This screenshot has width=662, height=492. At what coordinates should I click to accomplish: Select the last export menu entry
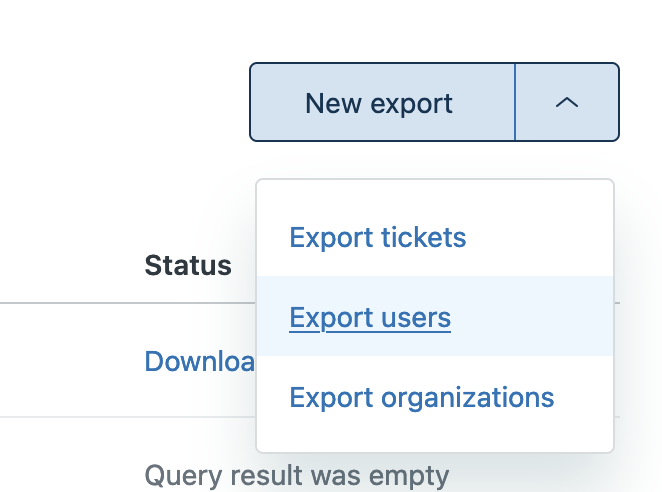(x=421, y=397)
